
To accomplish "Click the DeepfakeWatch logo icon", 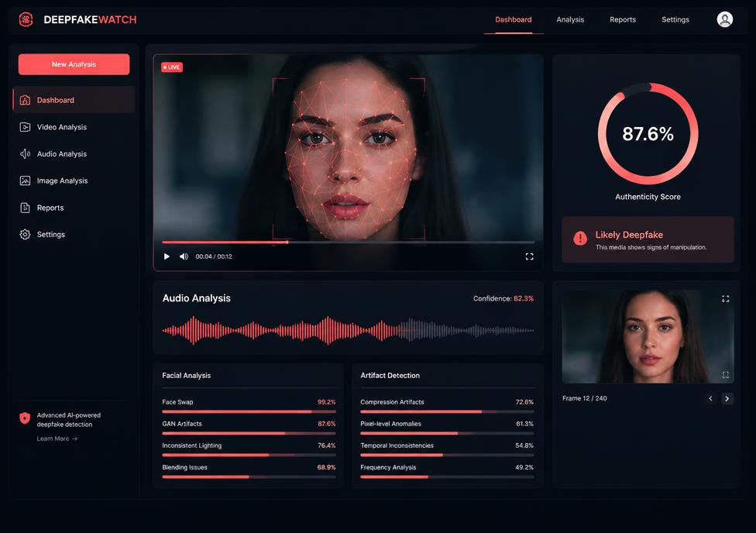I will click(26, 19).
